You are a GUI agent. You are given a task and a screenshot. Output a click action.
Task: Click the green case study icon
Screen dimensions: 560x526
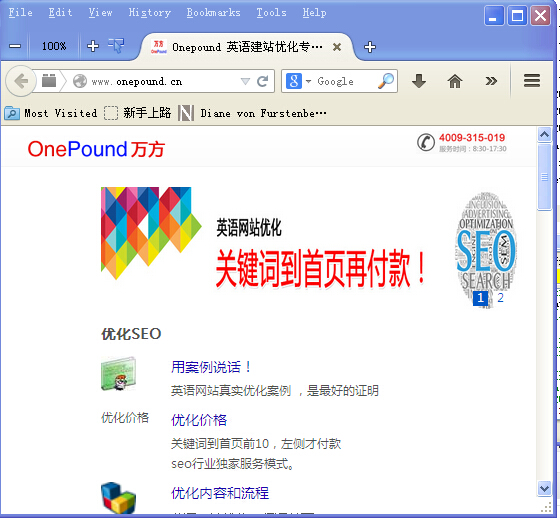tap(119, 373)
